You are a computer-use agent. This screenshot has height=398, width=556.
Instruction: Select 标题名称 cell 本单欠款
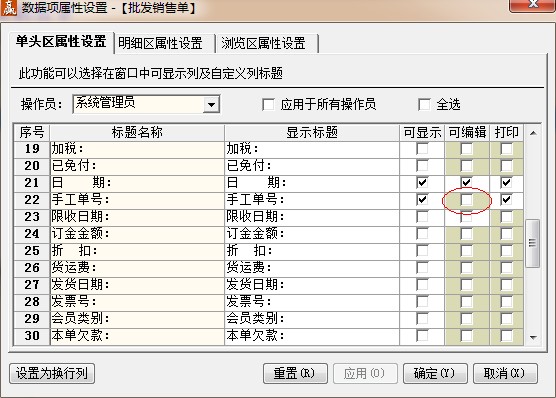[137, 336]
